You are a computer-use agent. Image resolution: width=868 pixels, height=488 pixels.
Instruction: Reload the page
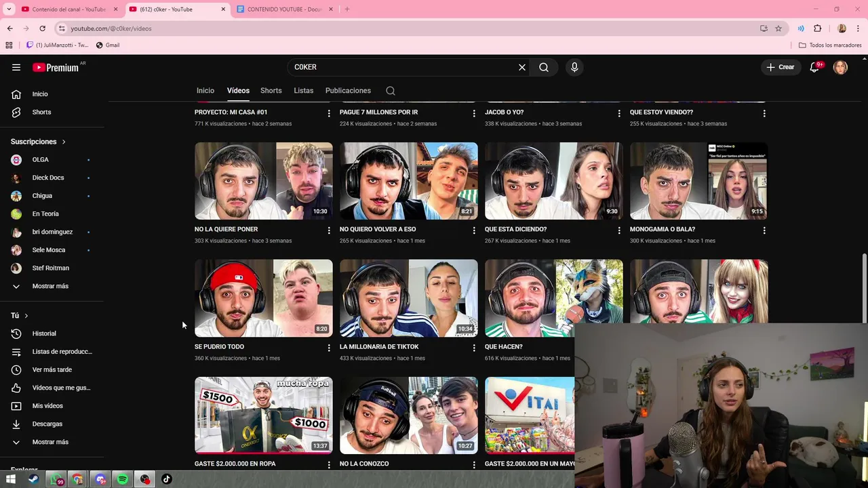coord(42,28)
